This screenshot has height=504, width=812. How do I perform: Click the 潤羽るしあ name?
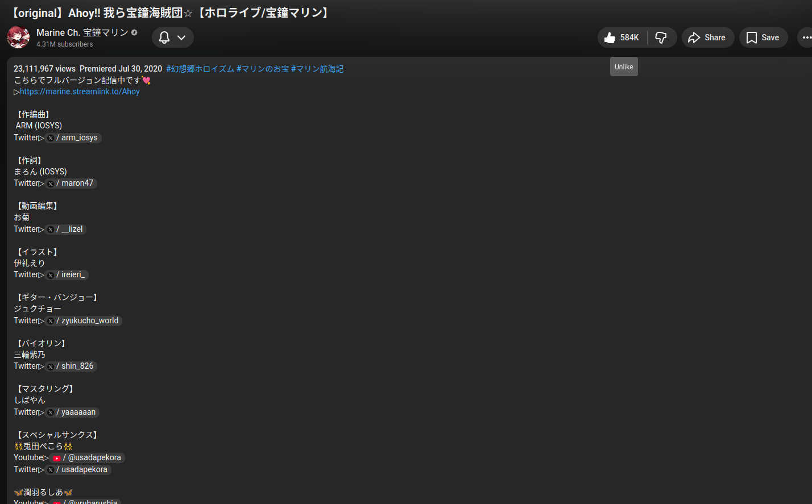43,492
